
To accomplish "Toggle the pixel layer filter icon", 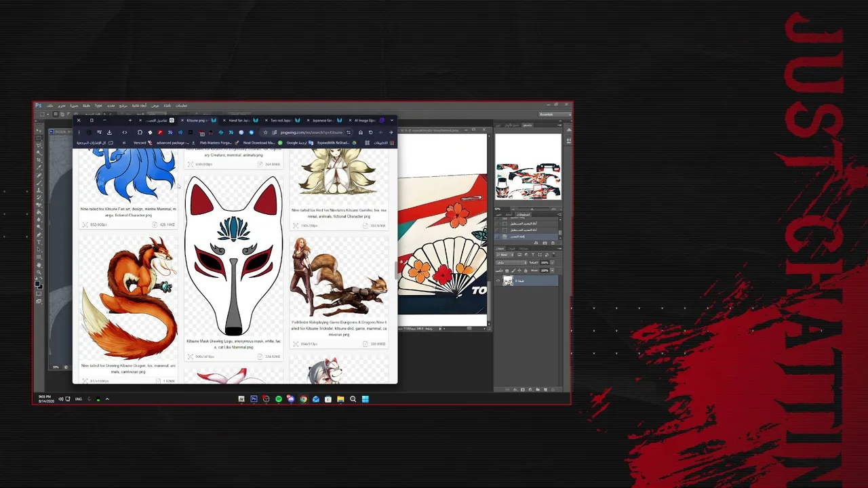I will tap(521, 254).
